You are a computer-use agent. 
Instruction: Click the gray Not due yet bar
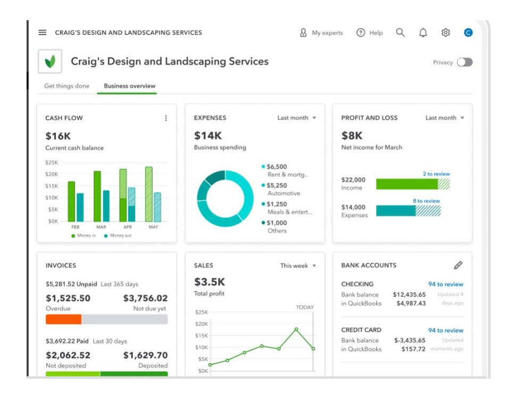pos(124,319)
